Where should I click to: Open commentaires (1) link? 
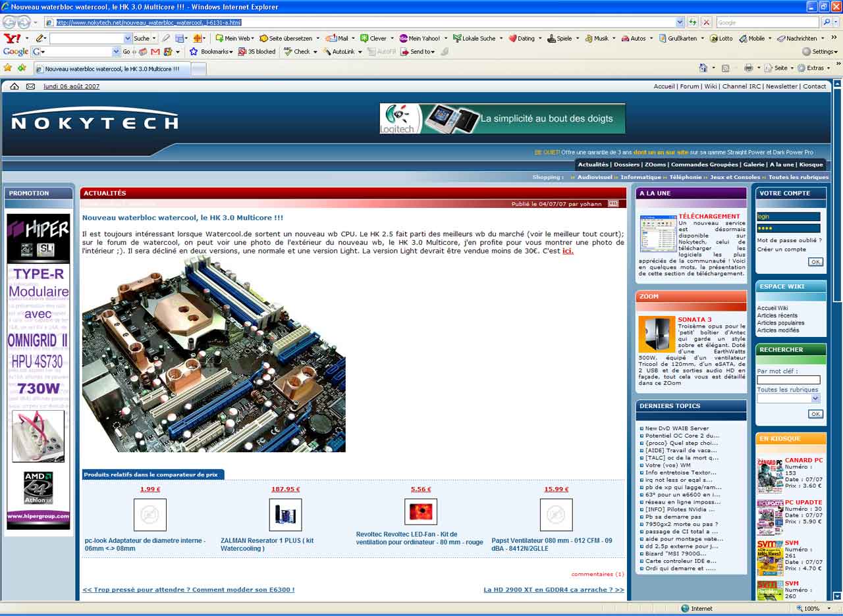(597, 574)
